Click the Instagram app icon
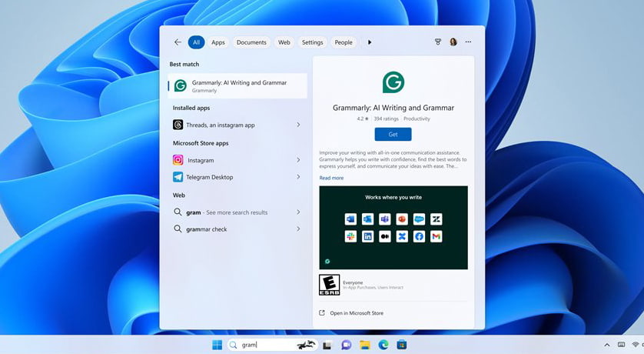Viewport: 644px width, 354px height. click(x=178, y=160)
